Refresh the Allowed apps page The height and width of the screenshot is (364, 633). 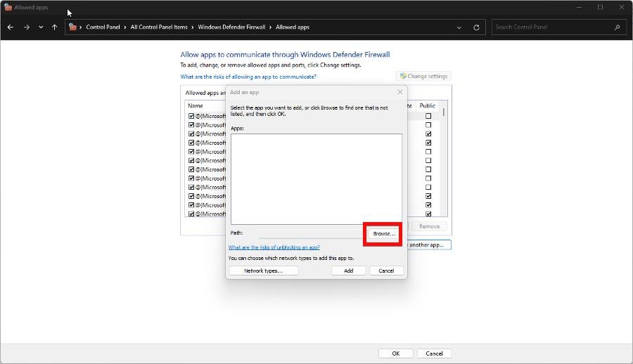coord(476,27)
